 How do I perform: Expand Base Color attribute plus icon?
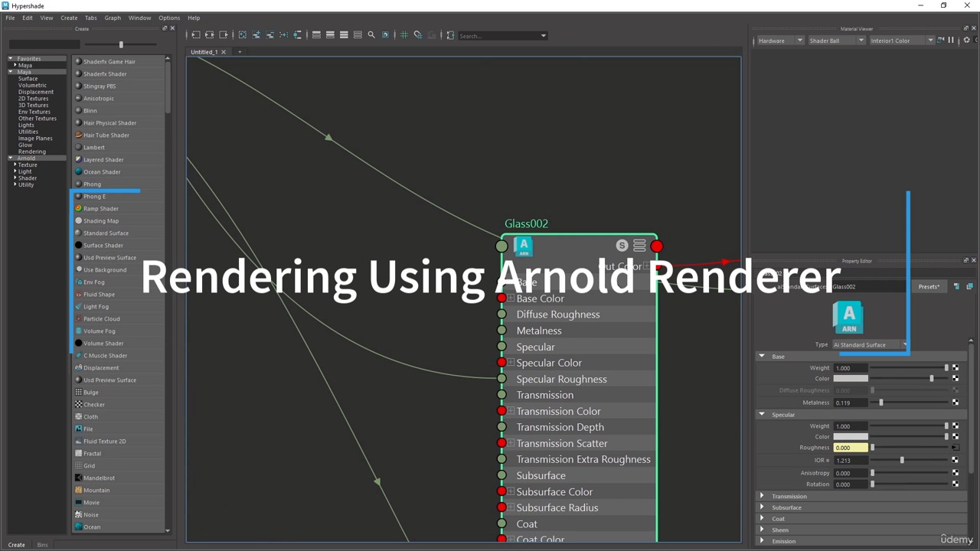(511, 298)
